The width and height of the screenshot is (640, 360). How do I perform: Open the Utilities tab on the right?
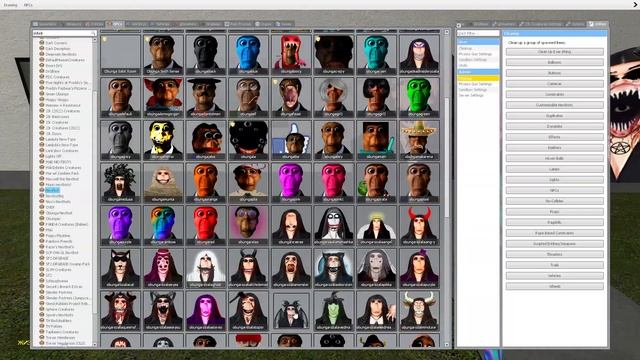tap(598, 24)
